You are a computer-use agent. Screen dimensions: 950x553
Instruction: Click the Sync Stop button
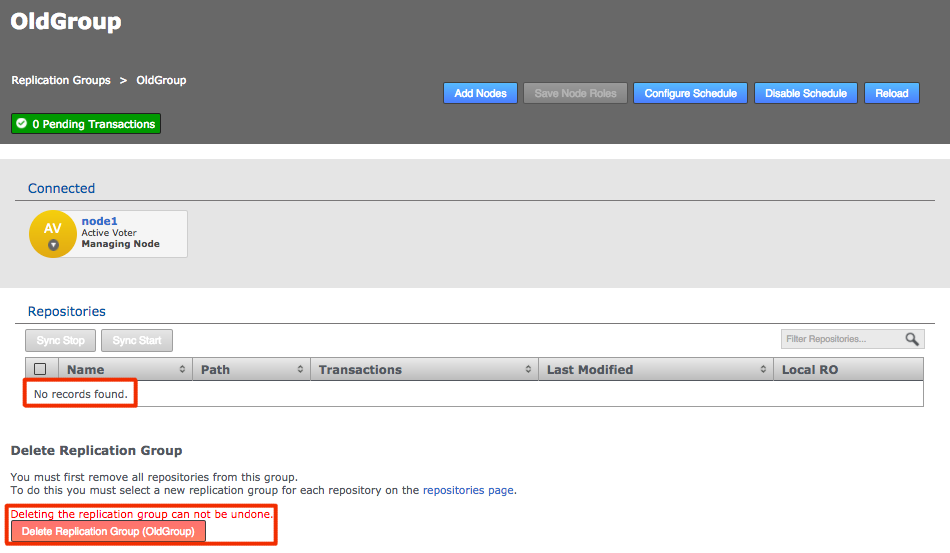coord(60,341)
